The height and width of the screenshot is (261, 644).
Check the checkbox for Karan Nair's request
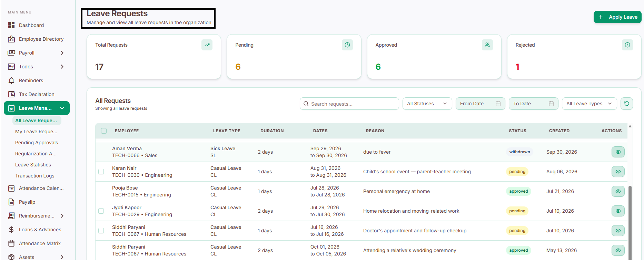pyautogui.click(x=101, y=172)
